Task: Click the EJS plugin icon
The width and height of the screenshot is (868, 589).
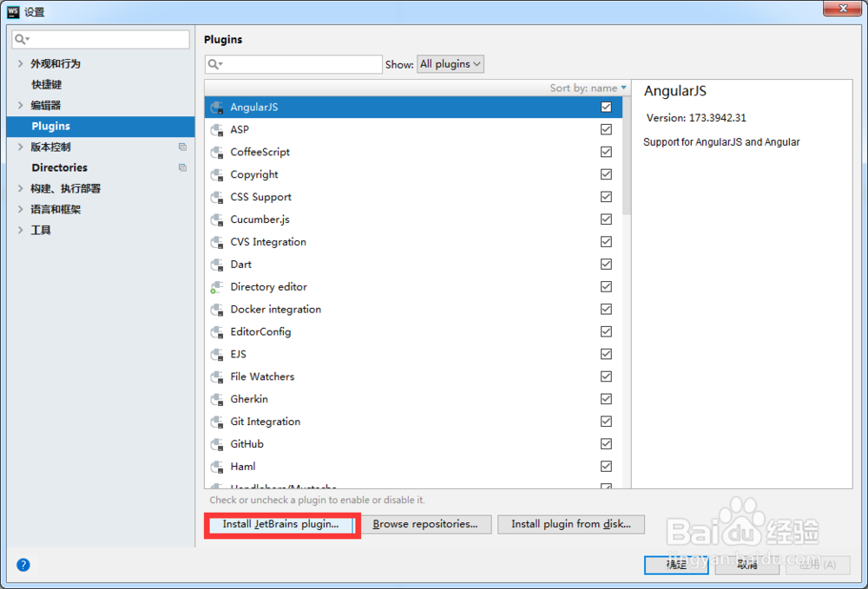Action: 217,355
